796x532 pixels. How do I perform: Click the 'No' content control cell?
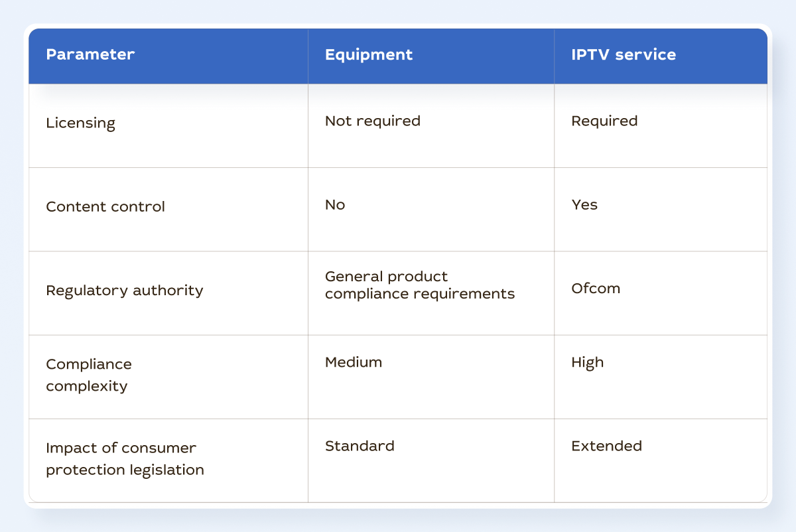pyautogui.click(x=335, y=204)
